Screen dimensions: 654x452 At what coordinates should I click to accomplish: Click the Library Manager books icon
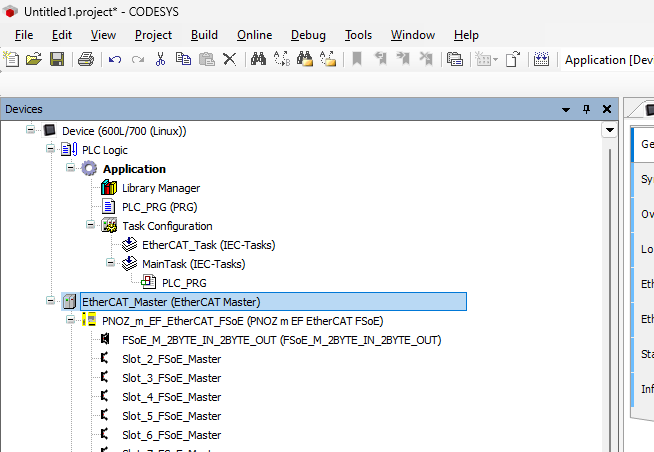click(x=109, y=188)
